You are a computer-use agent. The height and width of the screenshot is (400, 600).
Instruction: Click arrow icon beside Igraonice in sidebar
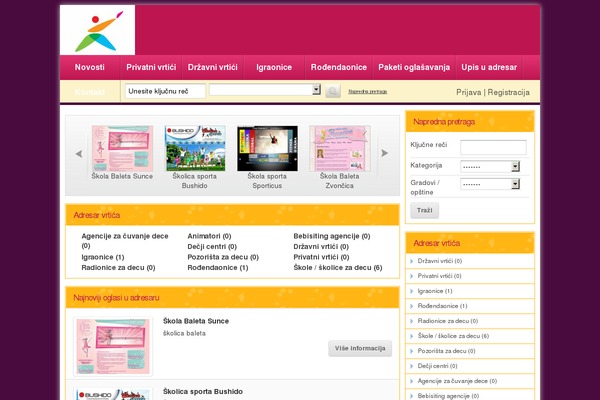pyautogui.click(x=412, y=291)
